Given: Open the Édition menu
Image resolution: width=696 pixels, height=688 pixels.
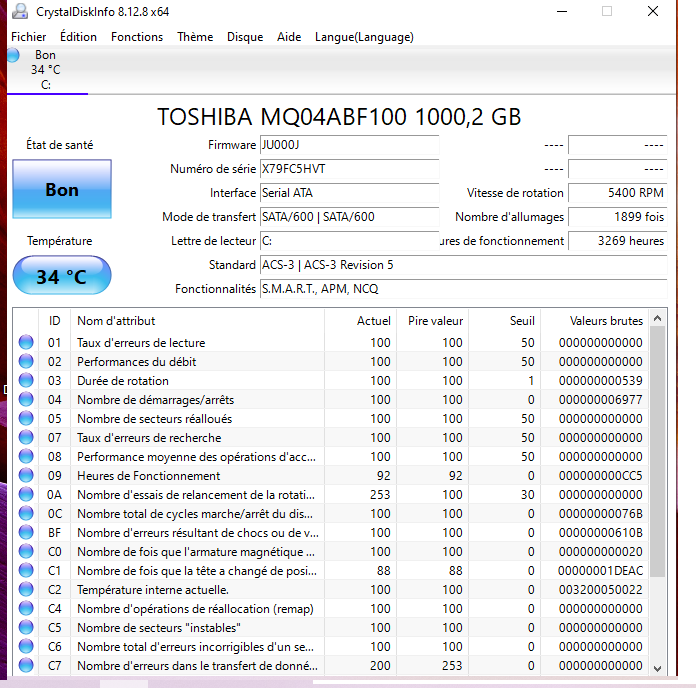Looking at the screenshot, I should (79, 37).
